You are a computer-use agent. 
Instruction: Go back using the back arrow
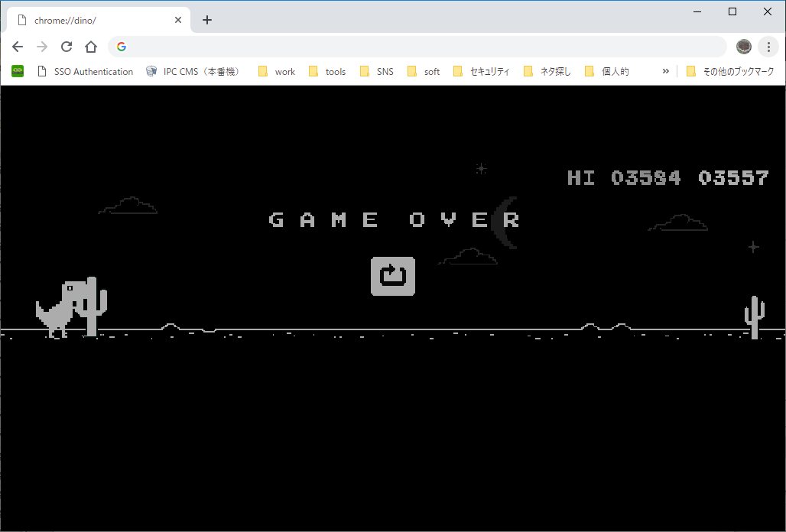[x=18, y=47]
